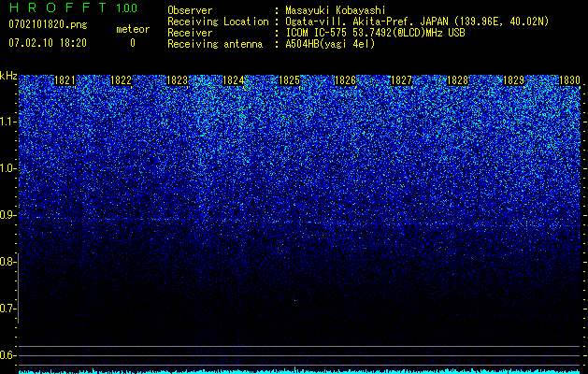Click the 1828 time marker
Viewport: 588px width, 374px height.
coord(457,80)
